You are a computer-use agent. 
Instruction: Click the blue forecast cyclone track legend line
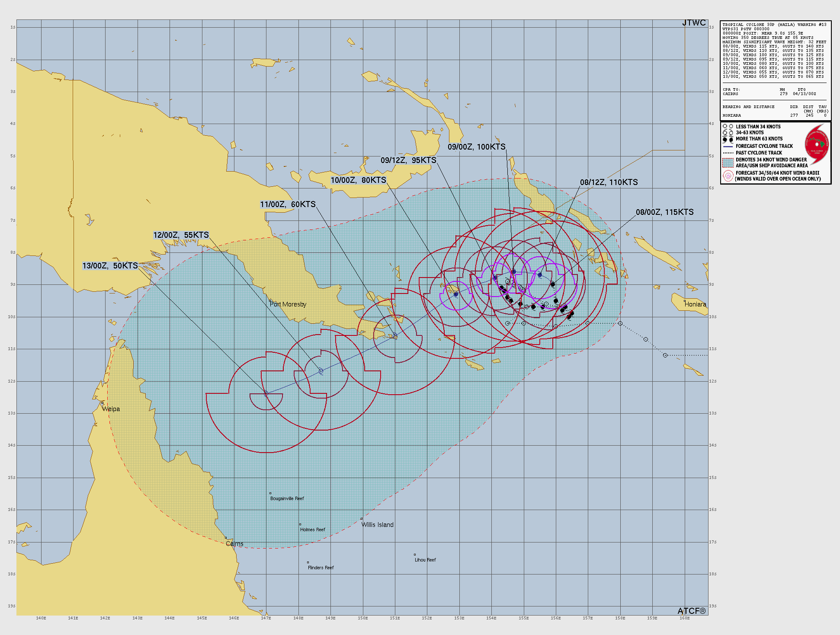click(728, 146)
